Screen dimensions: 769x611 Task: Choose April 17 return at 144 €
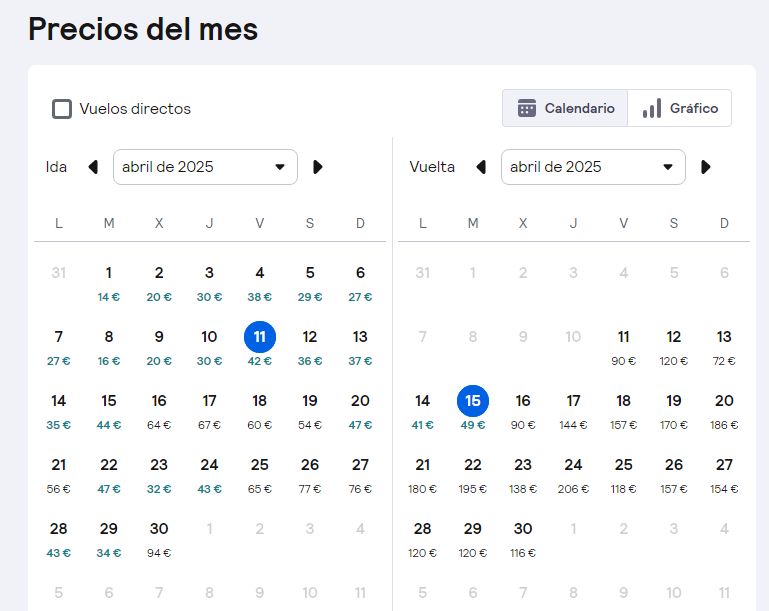point(573,412)
